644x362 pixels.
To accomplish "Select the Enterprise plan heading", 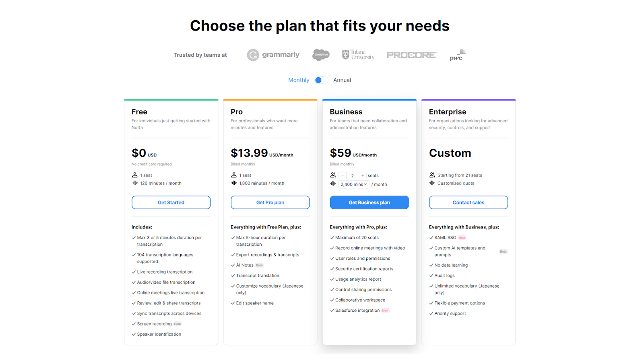I will click(x=447, y=111).
